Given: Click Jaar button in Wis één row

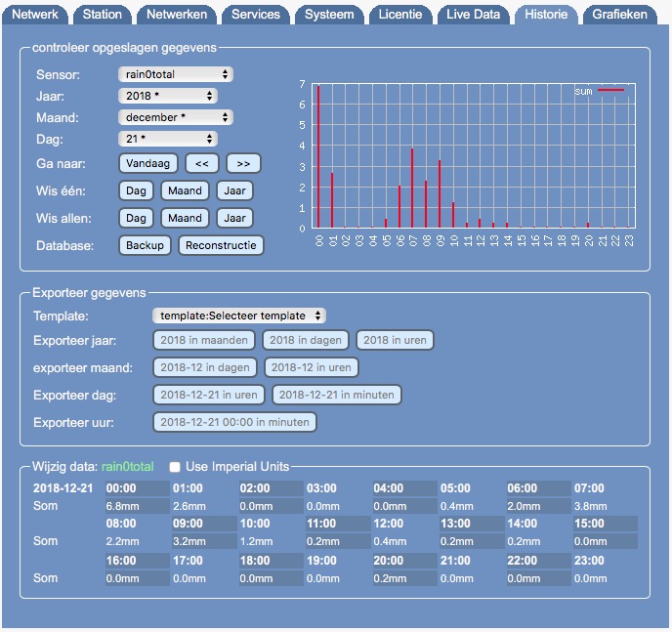Looking at the screenshot, I should (x=234, y=190).
